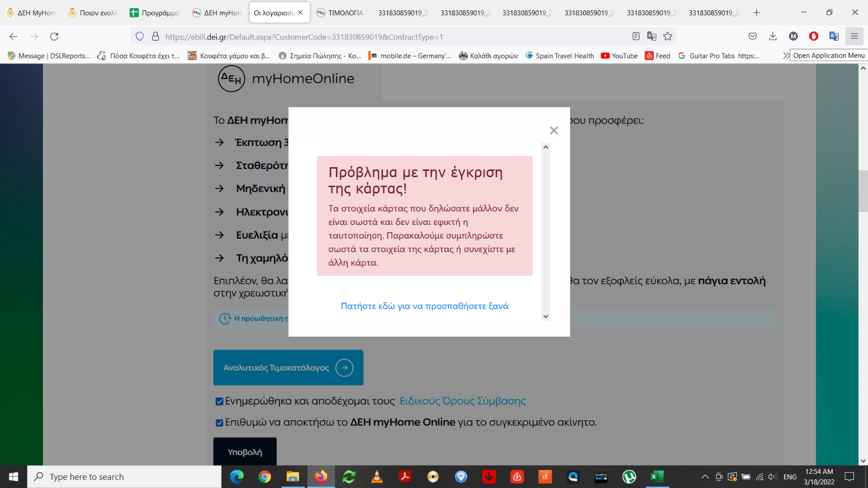Image resolution: width=868 pixels, height=488 pixels.
Task: Open the red ad blocker extension
Action: [x=813, y=36]
